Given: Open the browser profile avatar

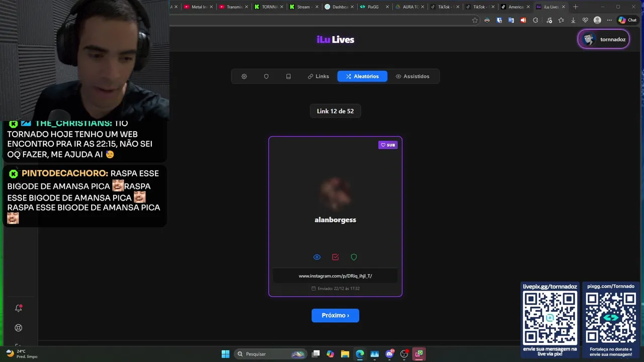Looking at the screenshot, I should 597,20.
